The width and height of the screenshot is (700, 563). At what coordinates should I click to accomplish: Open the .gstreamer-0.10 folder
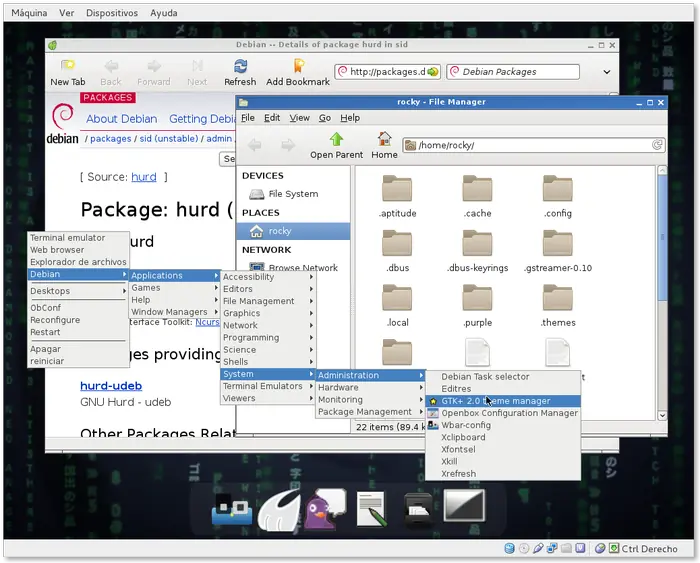[x=558, y=251]
